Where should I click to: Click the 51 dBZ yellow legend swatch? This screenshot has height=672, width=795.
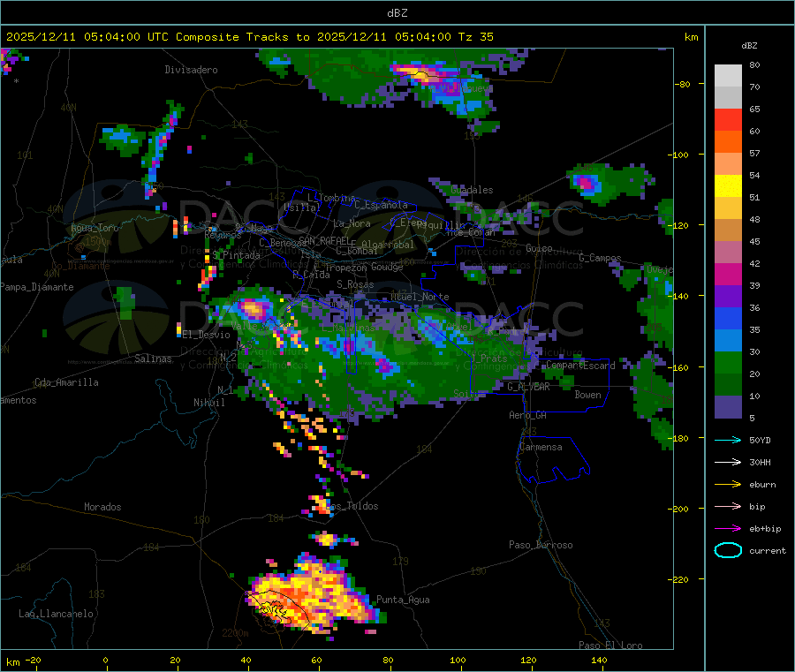(x=728, y=186)
